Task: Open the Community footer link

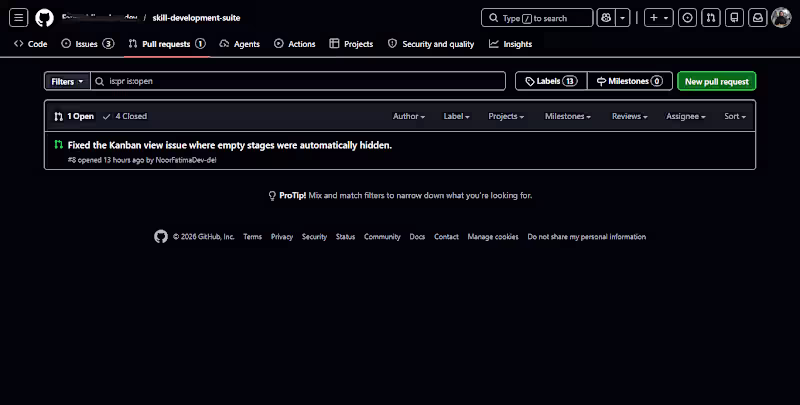Action: pos(382,237)
